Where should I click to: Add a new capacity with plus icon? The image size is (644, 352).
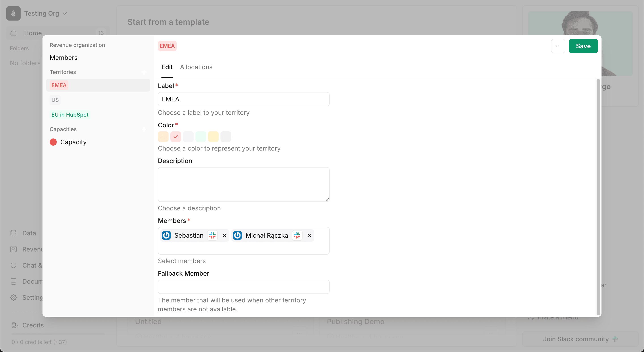pos(144,129)
